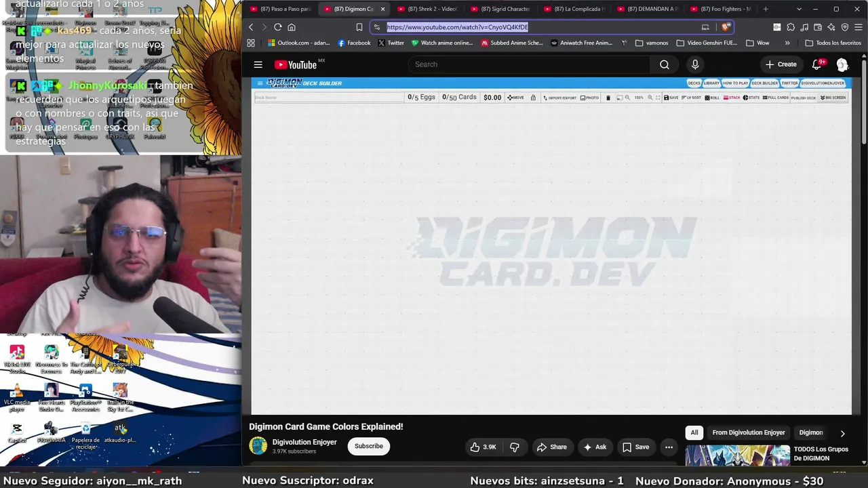Image resolution: width=868 pixels, height=488 pixels.
Task: Click the YouTube search magnifier button
Action: [665, 64]
